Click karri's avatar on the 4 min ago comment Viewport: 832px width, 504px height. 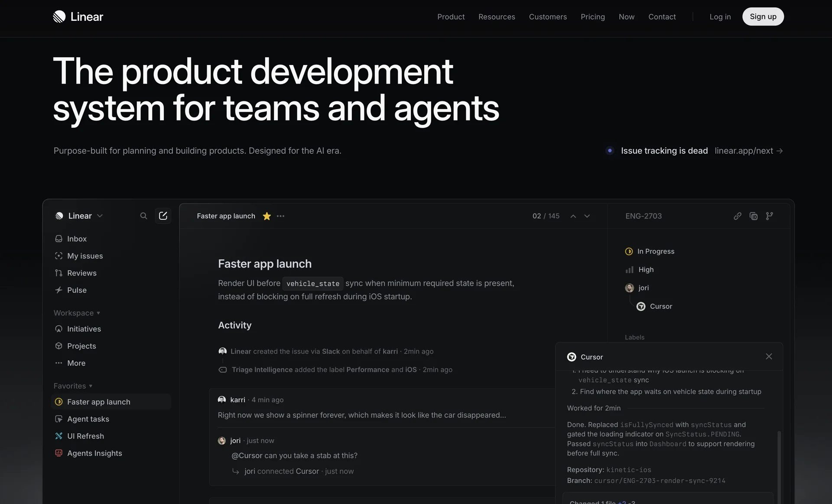222,400
